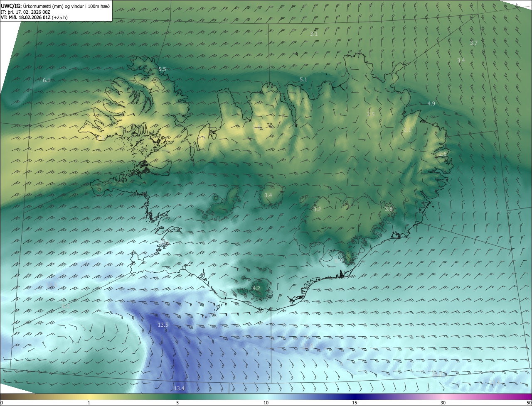Pick the pale yellow segment of the color scale

tap(89, 396)
